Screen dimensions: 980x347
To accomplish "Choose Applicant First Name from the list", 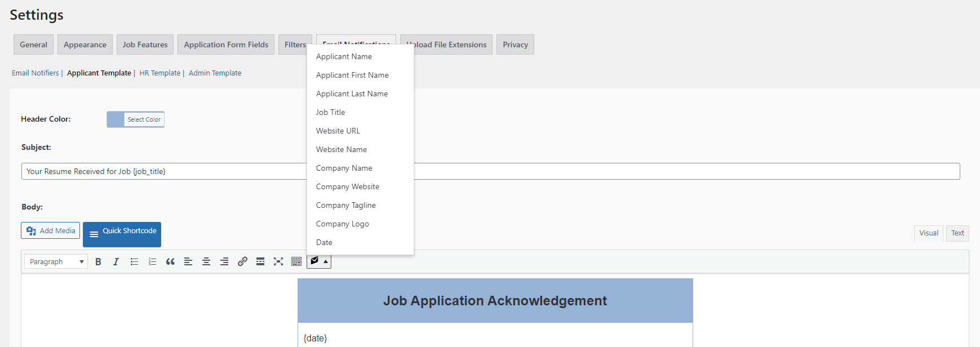I will click(352, 75).
